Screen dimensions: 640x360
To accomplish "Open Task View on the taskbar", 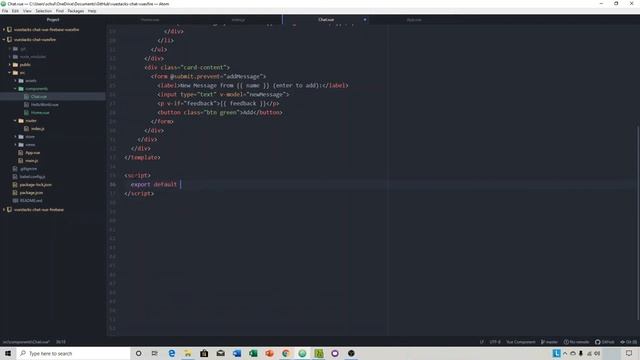I will click(x=155, y=353).
